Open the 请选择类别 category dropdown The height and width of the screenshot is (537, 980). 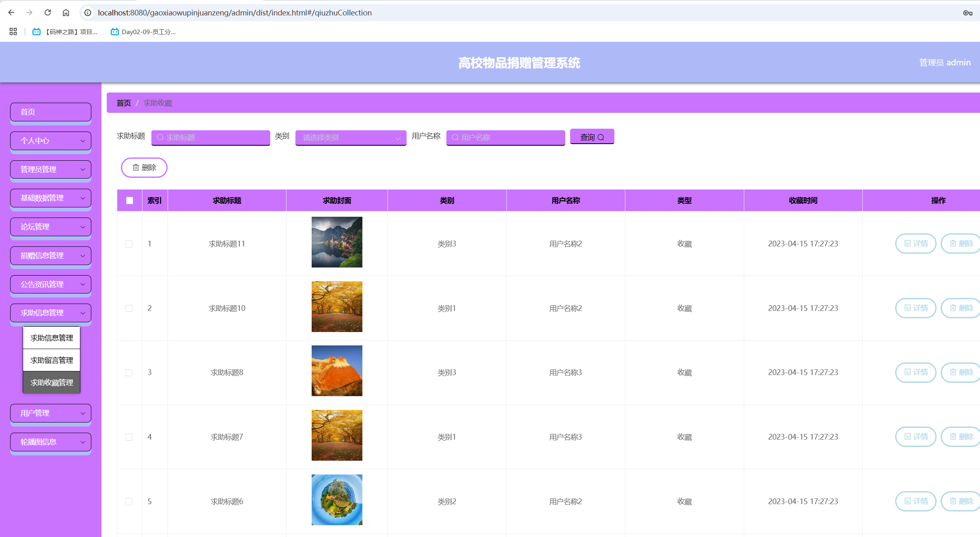[351, 137]
